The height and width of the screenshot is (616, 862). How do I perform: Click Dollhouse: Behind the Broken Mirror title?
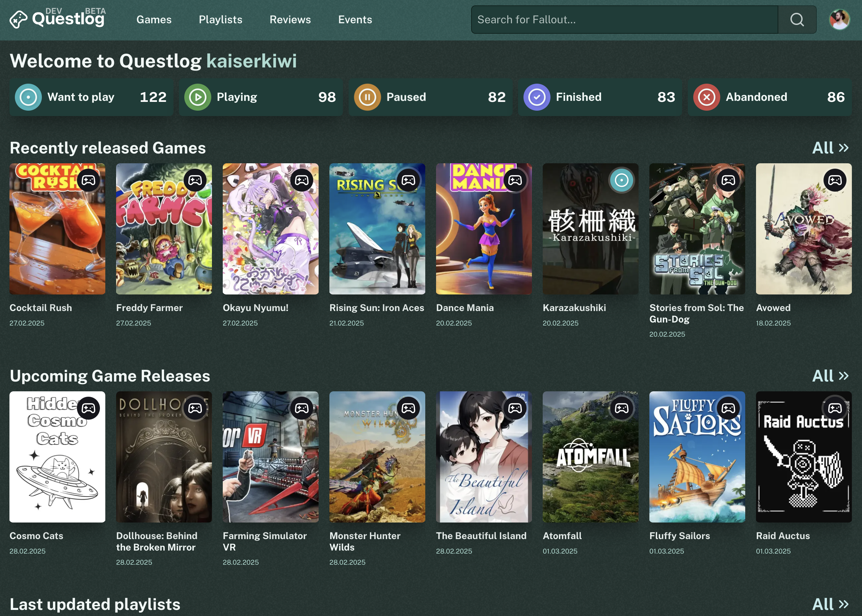click(x=157, y=541)
